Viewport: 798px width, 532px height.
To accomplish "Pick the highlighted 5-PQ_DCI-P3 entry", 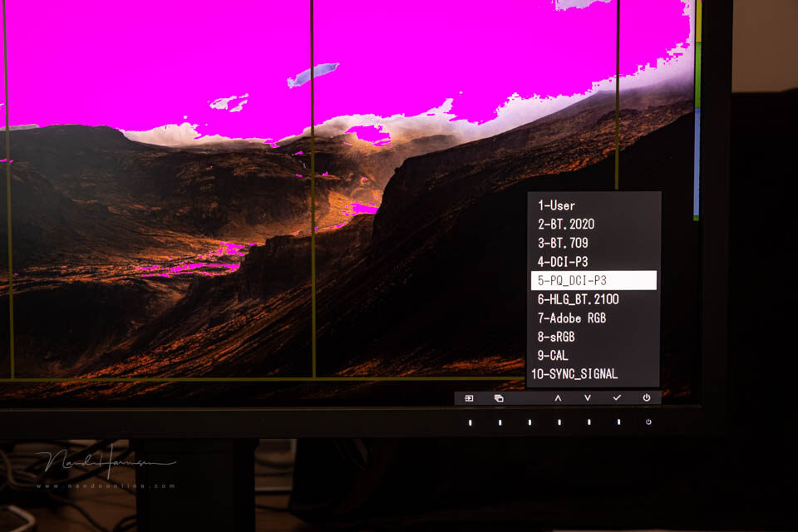I will click(x=594, y=280).
